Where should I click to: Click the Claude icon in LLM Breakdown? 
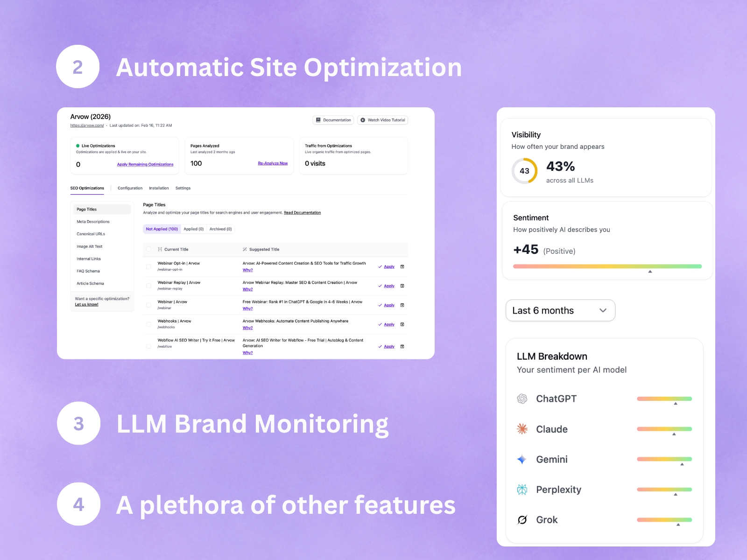tap(521, 429)
